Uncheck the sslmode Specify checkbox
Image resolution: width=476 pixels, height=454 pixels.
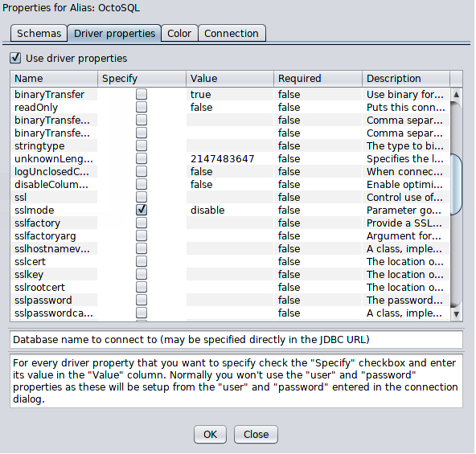pyautogui.click(x=142, y=210)
